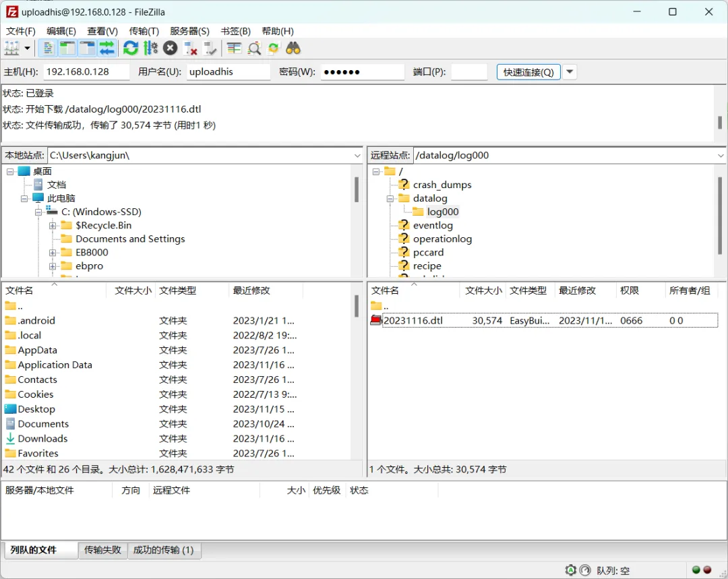
Task: Select pccard folder in remote tree
Action: (428, 252)
